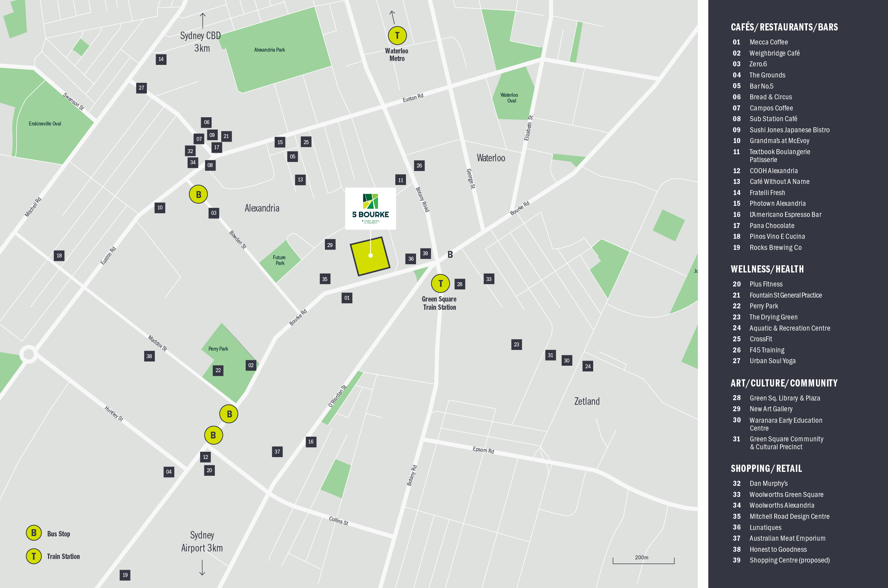Image resolution: width=888 pixels, height=588 pixels.
Task: Click the Shopping/Retail heading
Action: 766,468
